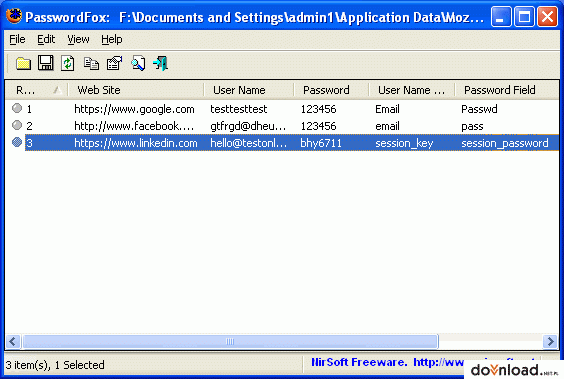This screenshot has height=379, width=564.
Task: Open the File menu
Action: tap(17, 39)
